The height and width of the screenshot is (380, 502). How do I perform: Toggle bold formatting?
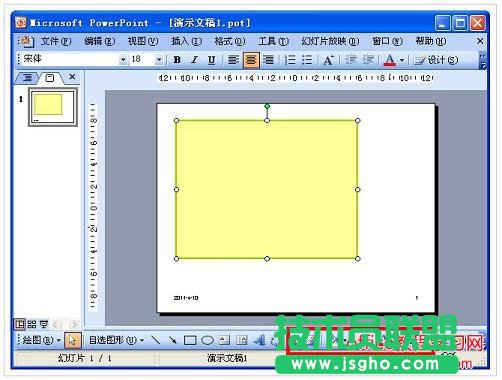[177, 60]
